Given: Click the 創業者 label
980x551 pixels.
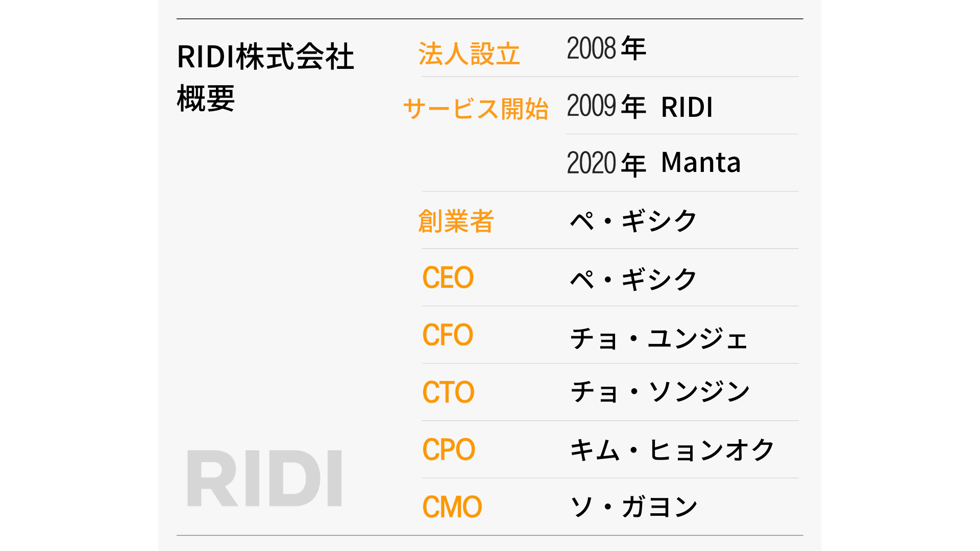Looking at the screenshot, I should (x=456, y=221).
